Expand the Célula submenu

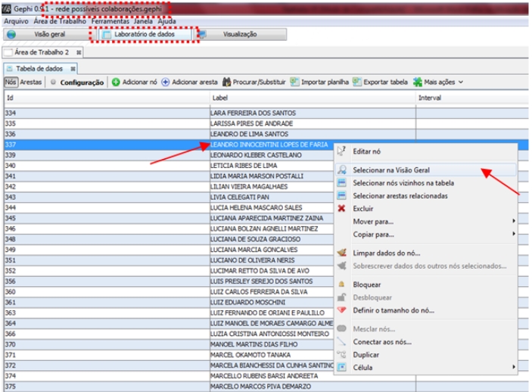513,367
